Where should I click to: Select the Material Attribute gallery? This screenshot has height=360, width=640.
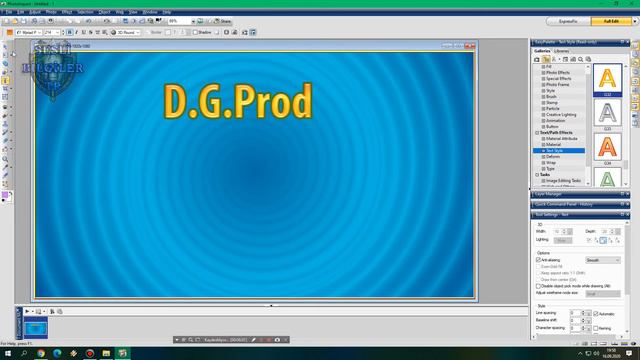point(561,139)
